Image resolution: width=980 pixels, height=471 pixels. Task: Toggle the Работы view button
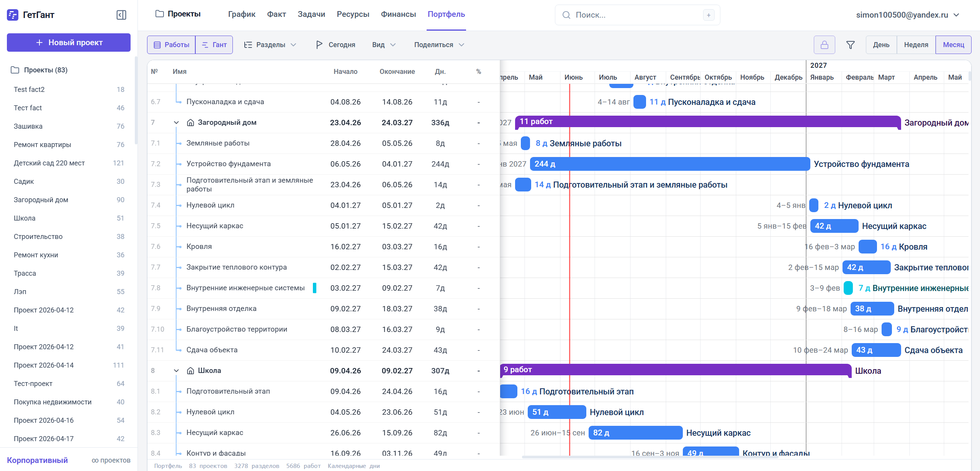[171, 45]
